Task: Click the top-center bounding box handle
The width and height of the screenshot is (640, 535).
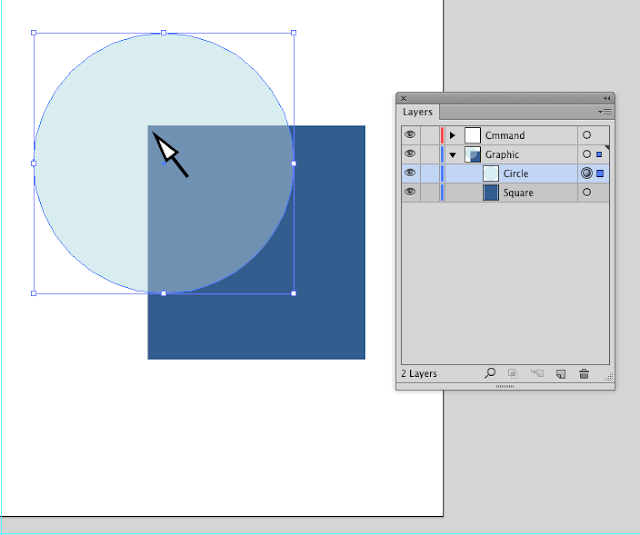Action: click(164, 33)
